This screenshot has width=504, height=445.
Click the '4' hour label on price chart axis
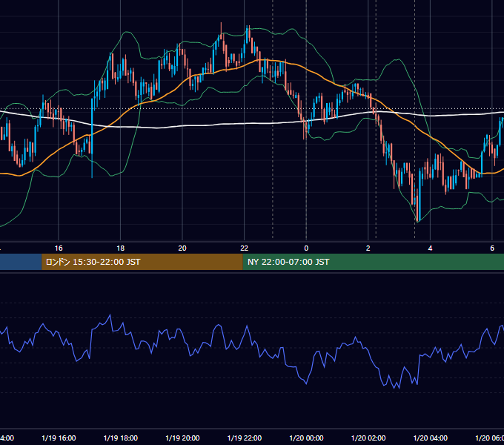[430, 248]
